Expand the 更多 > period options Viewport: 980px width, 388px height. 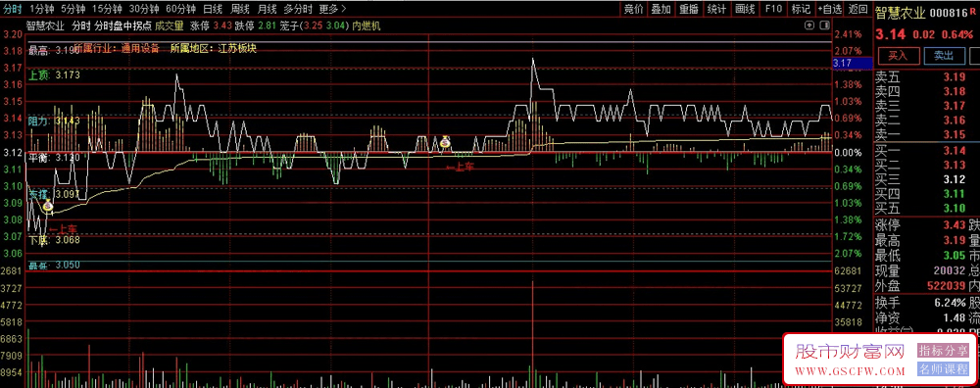pos(332,9)
